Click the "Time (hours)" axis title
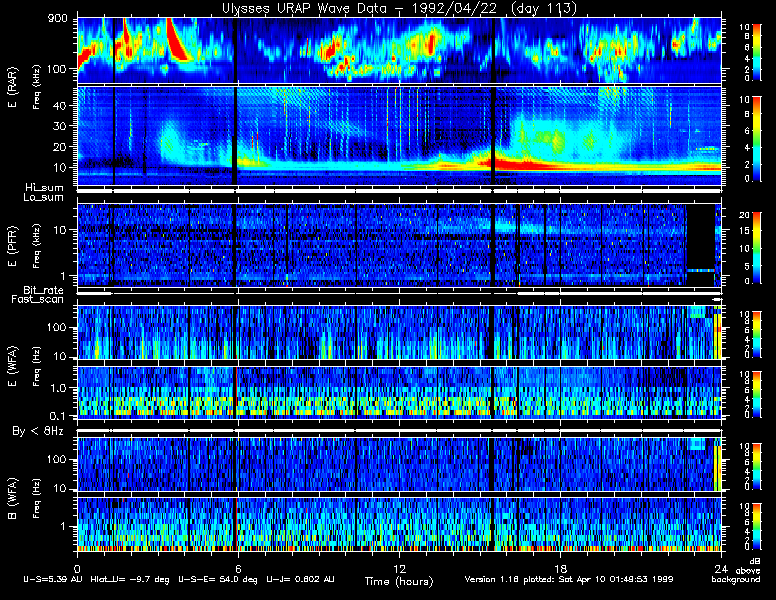This screenshot has height=600, width=776. pos(399,581)
